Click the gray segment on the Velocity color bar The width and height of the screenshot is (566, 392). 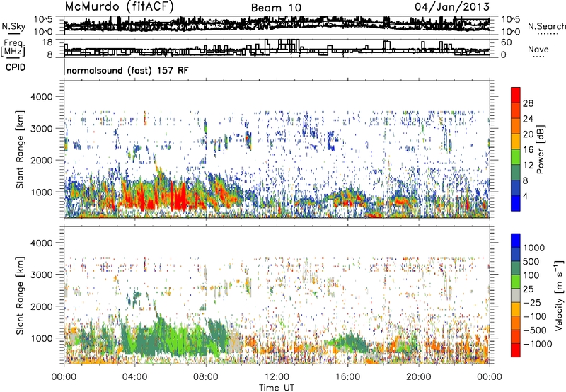516,296
